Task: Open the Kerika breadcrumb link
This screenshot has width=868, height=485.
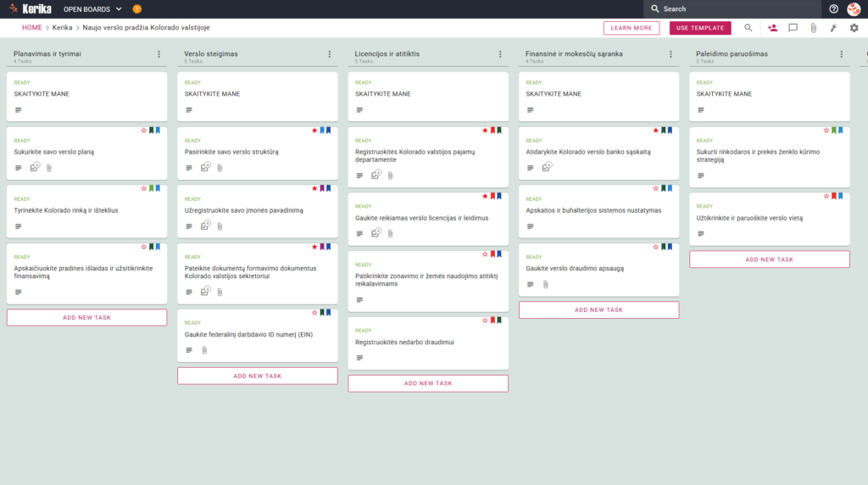Action: click(62, 28)
